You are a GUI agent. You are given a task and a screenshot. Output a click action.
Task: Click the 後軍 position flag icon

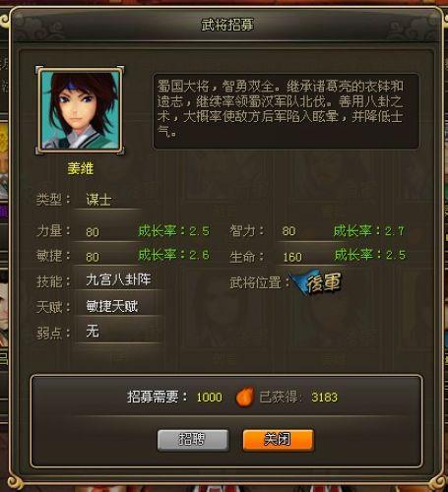pyautogui.click(x=317, y=282)
